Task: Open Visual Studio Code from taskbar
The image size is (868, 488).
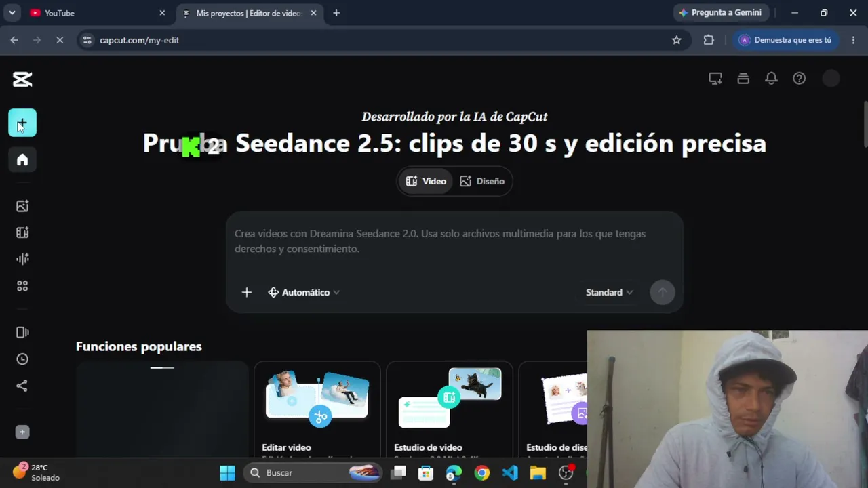Action: coord(510,472)
